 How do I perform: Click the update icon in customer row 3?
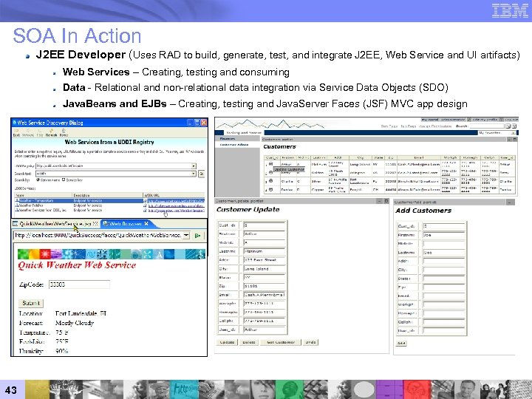tap(270, 181)
